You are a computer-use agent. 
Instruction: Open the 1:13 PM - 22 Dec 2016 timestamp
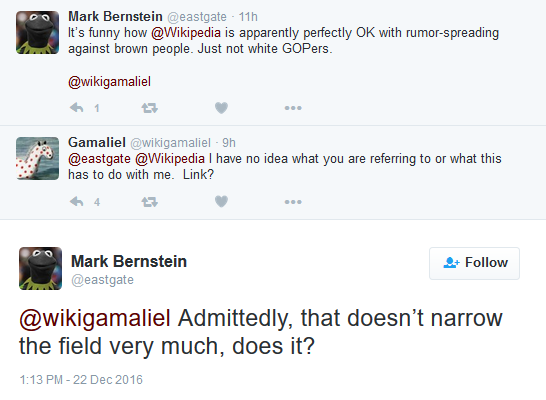pos(81,379)
